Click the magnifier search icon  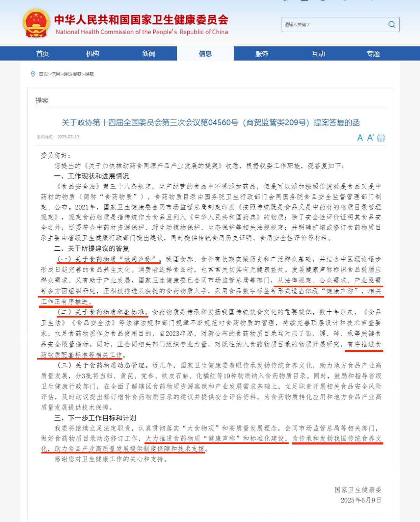coord(392,24)
